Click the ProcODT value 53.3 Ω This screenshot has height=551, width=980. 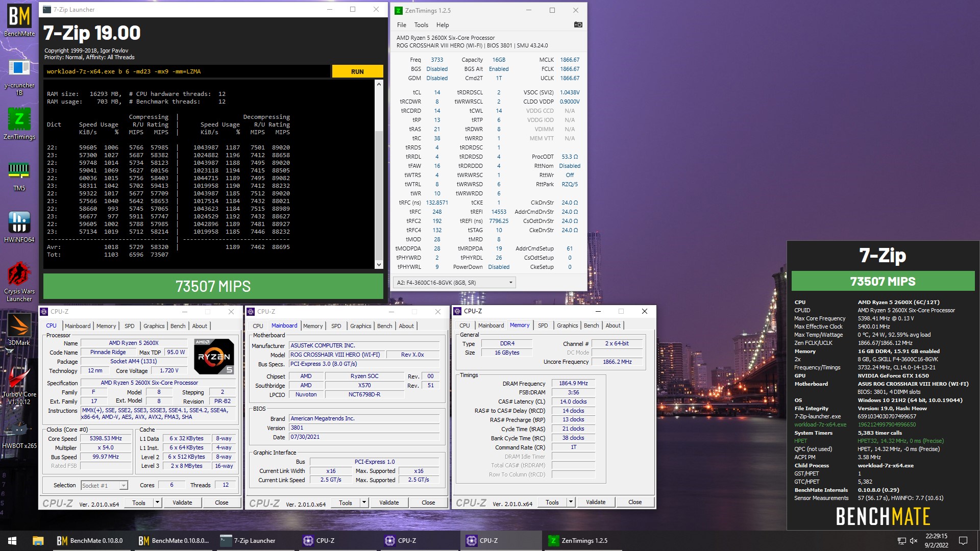(570, 157)
